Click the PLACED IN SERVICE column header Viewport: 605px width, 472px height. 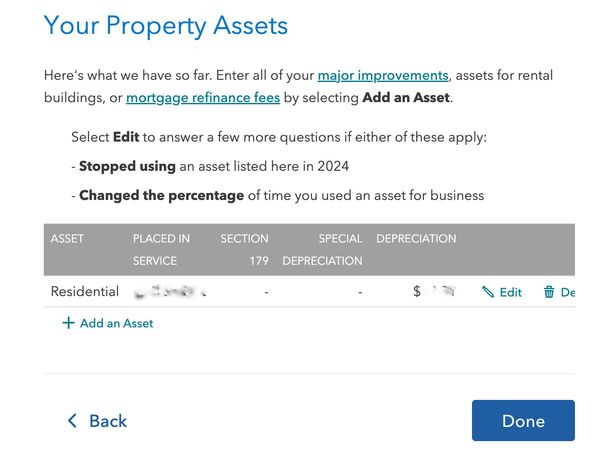[x=161, y=249]
